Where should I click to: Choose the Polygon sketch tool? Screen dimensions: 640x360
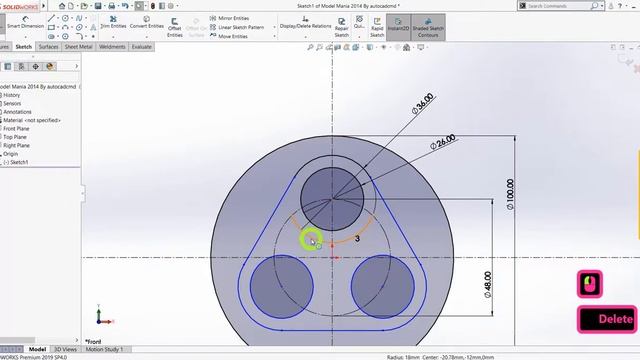[65, 36]
